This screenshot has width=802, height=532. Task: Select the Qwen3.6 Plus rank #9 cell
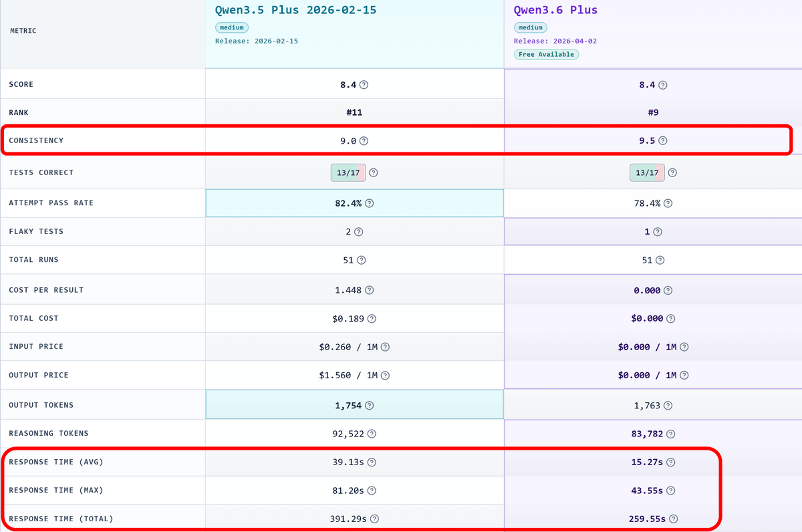652,112
